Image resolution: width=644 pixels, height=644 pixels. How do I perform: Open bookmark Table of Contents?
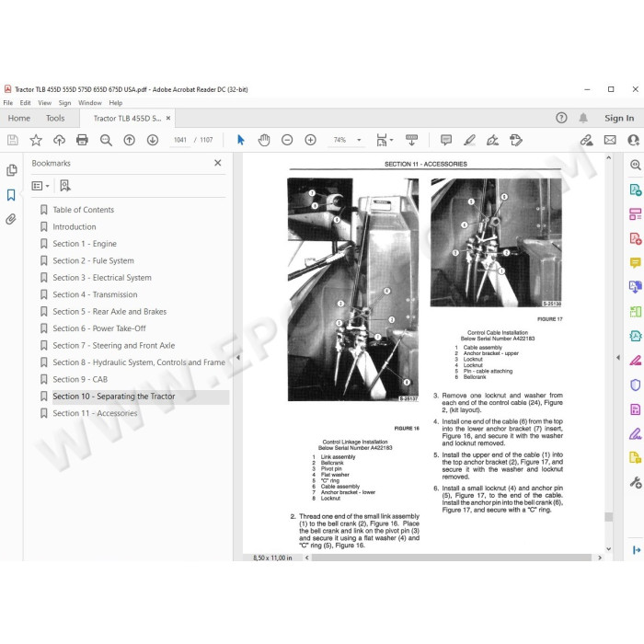tap(84, 210)
